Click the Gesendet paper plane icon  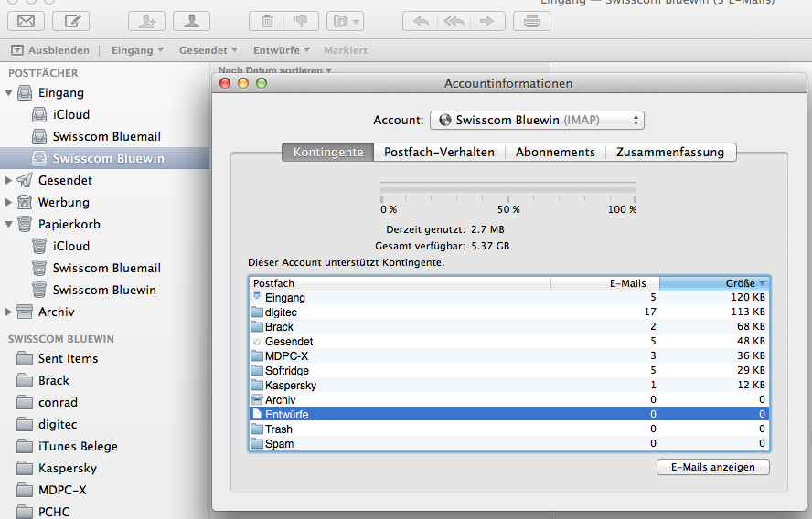(25, 180)
